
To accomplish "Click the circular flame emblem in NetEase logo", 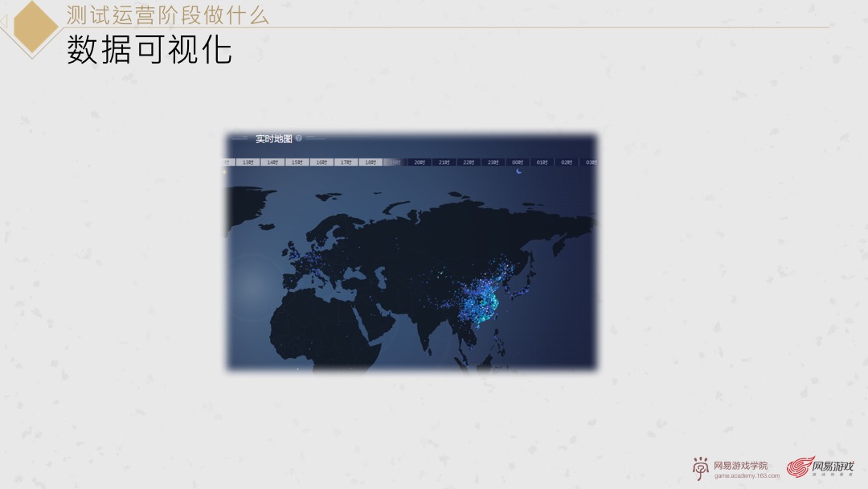I will point(799,464).
